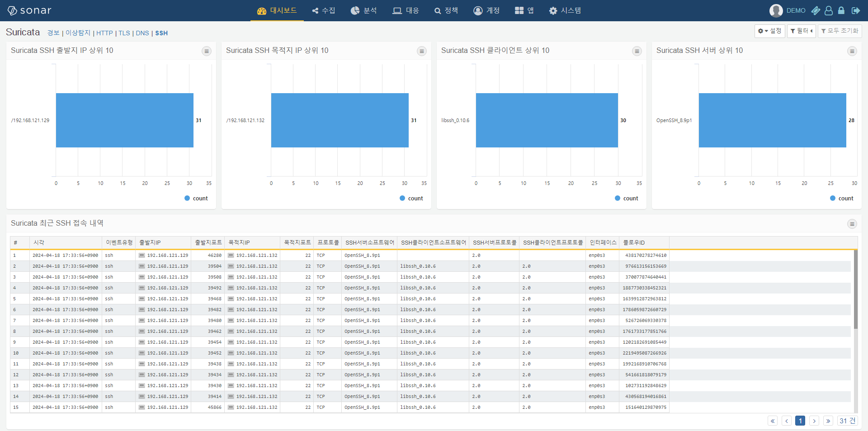This screenshot has height=431, width=868.
Task: Toggle count legend in 클라이언트 chart
Action: (x=627, y=198)
